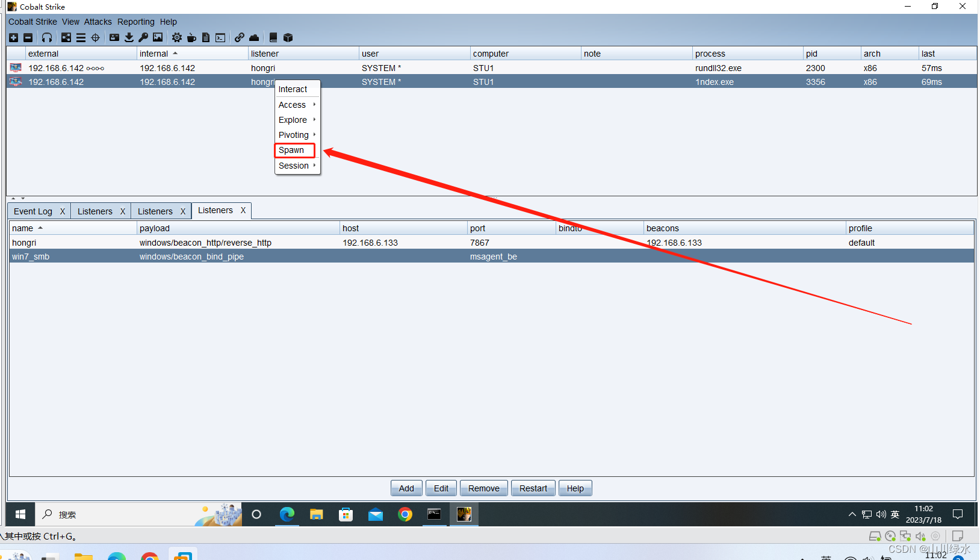Image resolution: width=980 pixels, height=560 pixels.
Task: Click beacon icon of 1ndex.exe session row
Action: pos(16,81)
